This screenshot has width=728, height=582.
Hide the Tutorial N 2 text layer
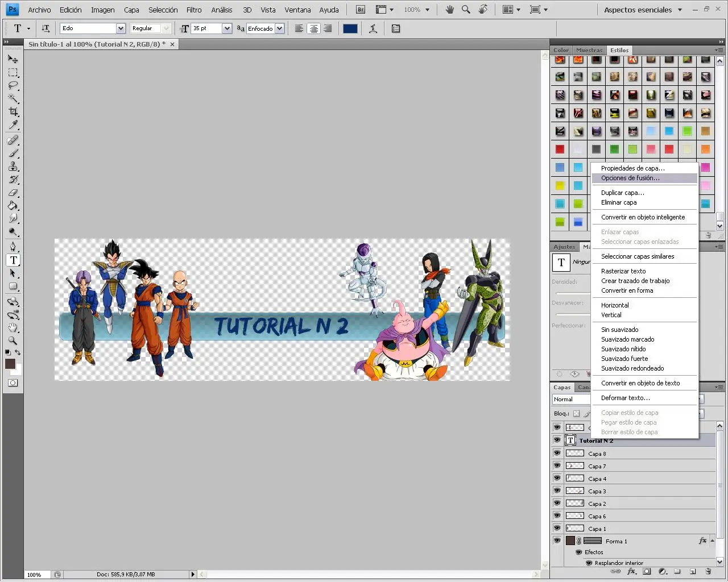[557, 440]
